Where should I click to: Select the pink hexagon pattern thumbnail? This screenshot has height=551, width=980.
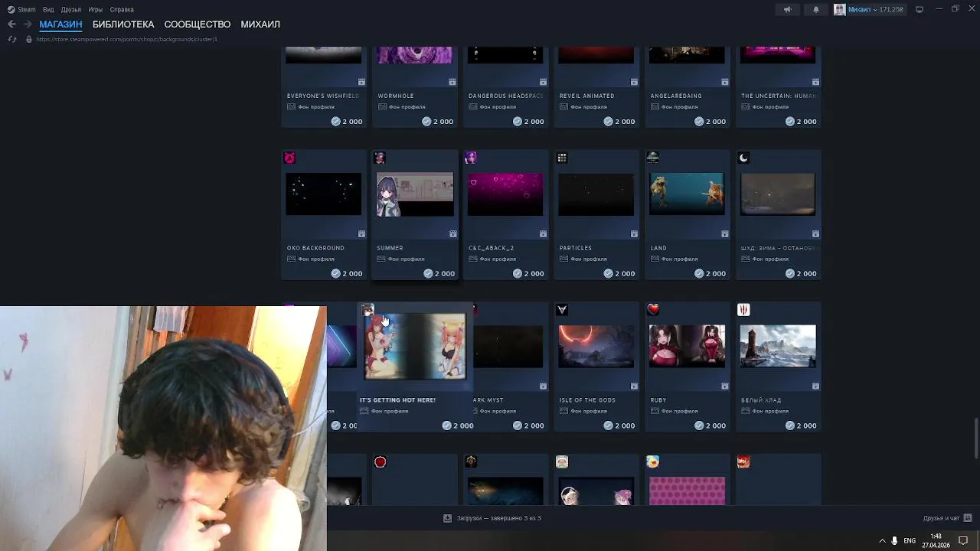687,491
